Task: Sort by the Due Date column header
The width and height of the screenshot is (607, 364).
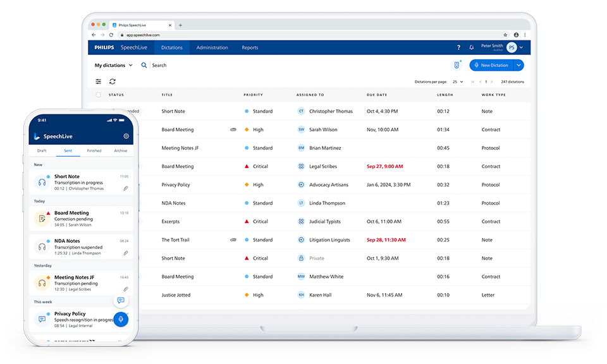Action: click(x=377, y=95)
